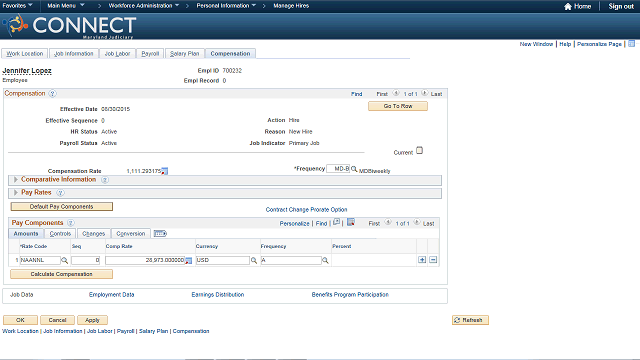Open Favorites dropdown menu
Viewport: 640px width, 360px height.
[x=18, y=6]
